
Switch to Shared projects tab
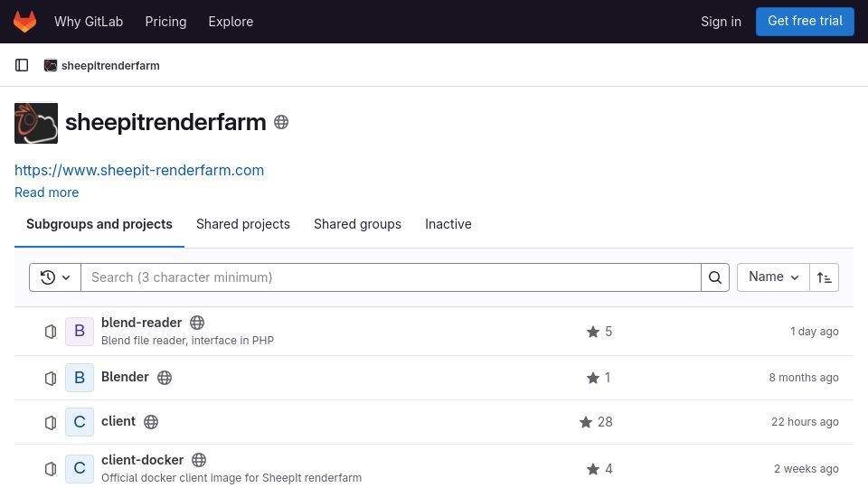click(243, 224)
